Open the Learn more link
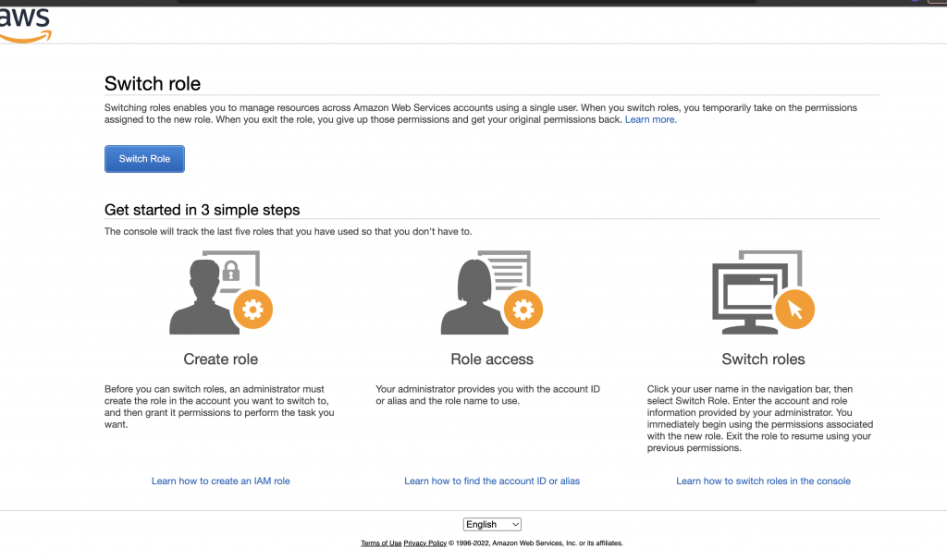Image resolution: width=947 pixels, height=560 pixels. click(650, 119)
